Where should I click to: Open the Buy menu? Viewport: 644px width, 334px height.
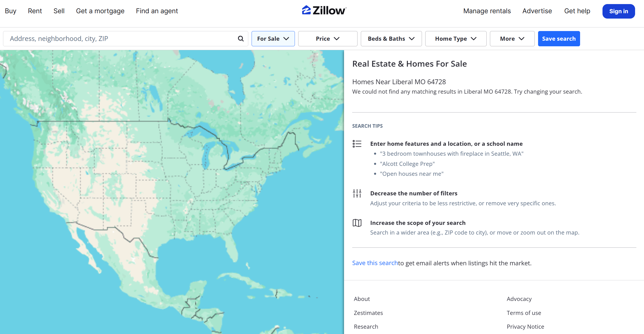[x=10, y=11]
